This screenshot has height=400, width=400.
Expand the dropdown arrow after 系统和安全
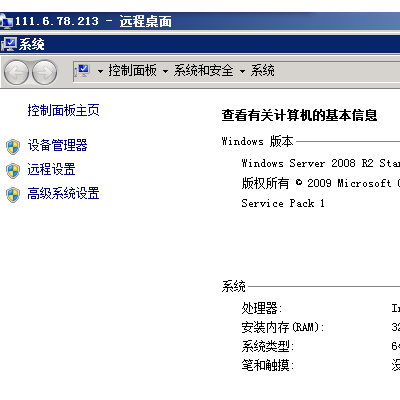coord(242,71)
